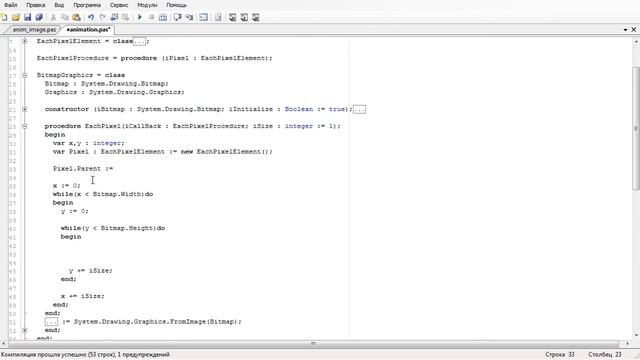Click the first debug step icon

click(232, 17)
